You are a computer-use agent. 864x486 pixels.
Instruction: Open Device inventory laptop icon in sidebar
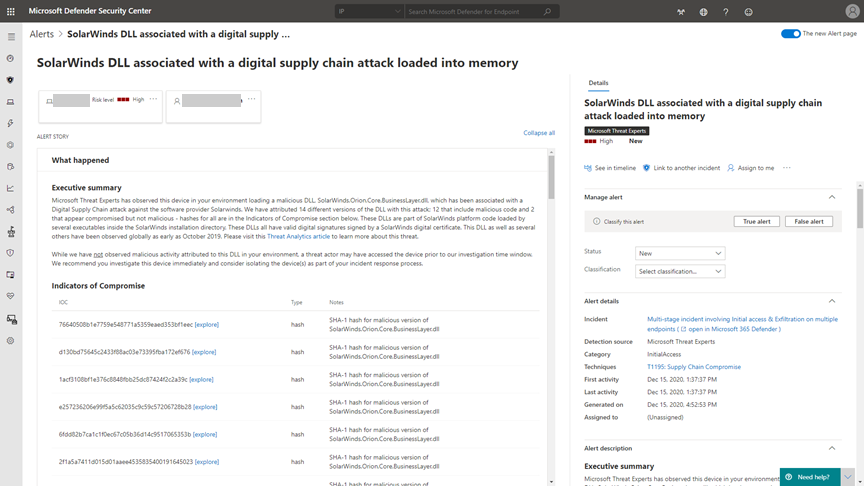pyautogui.click(x=11, y=102)
